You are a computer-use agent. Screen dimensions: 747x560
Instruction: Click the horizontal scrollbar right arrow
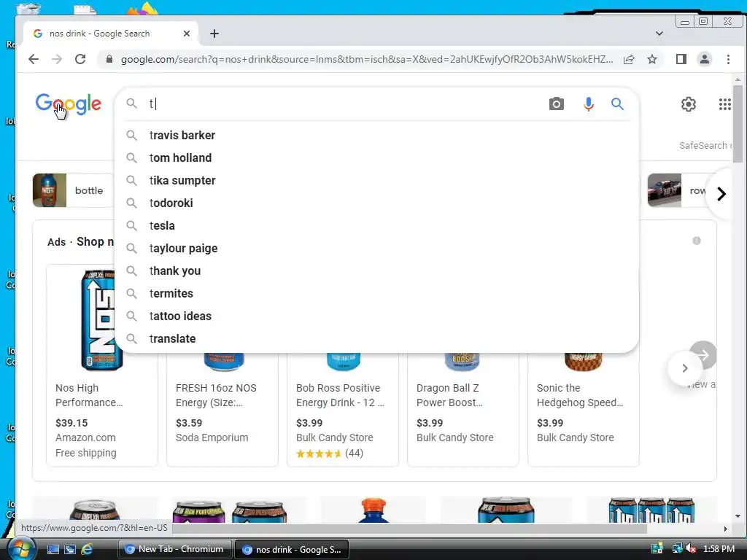(725, 529)
